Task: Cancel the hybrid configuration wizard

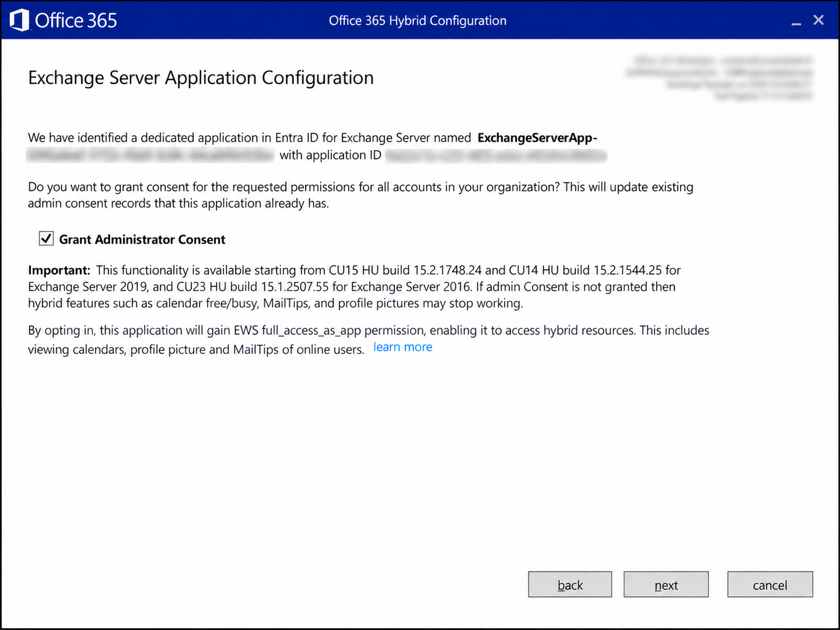Action: coord(770,584)
